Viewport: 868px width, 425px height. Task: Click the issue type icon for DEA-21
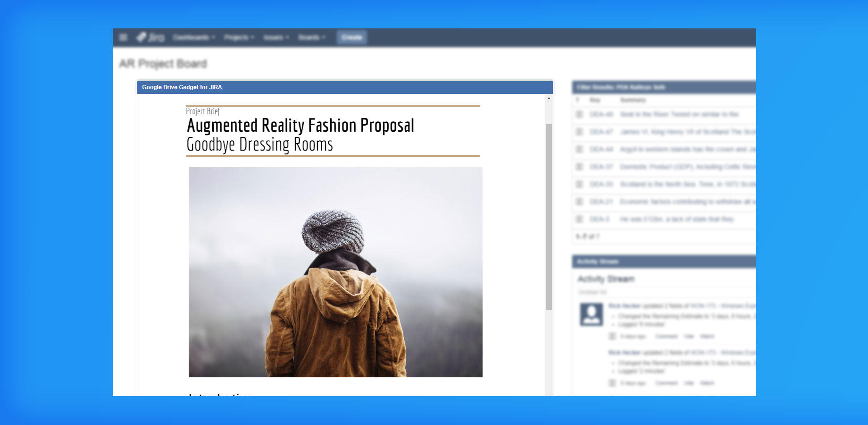(579, 202)
